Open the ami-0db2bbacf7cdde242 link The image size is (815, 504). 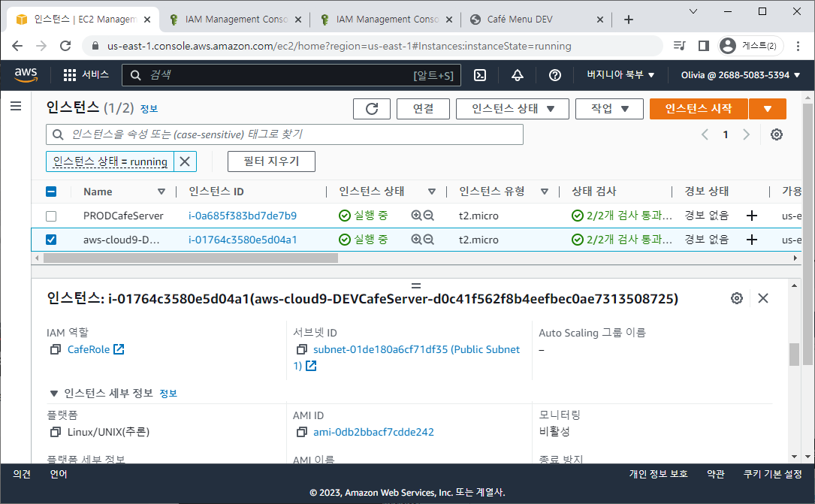tap(373, 433)
